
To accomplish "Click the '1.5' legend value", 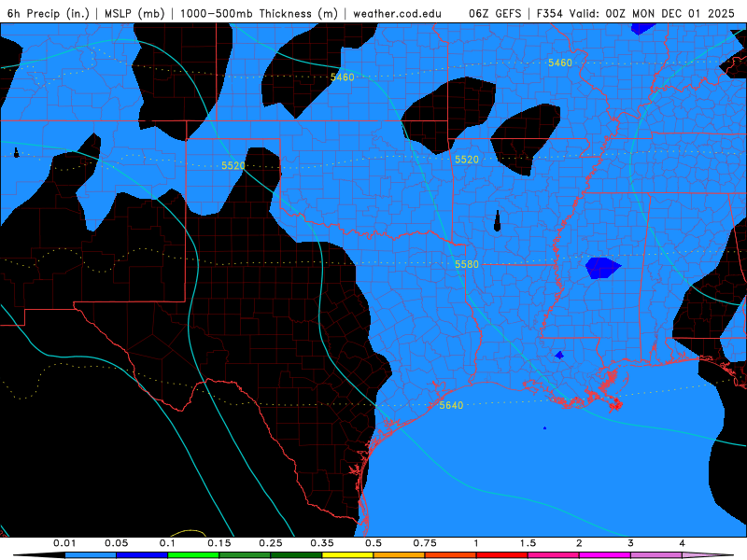I will (528, 543).
